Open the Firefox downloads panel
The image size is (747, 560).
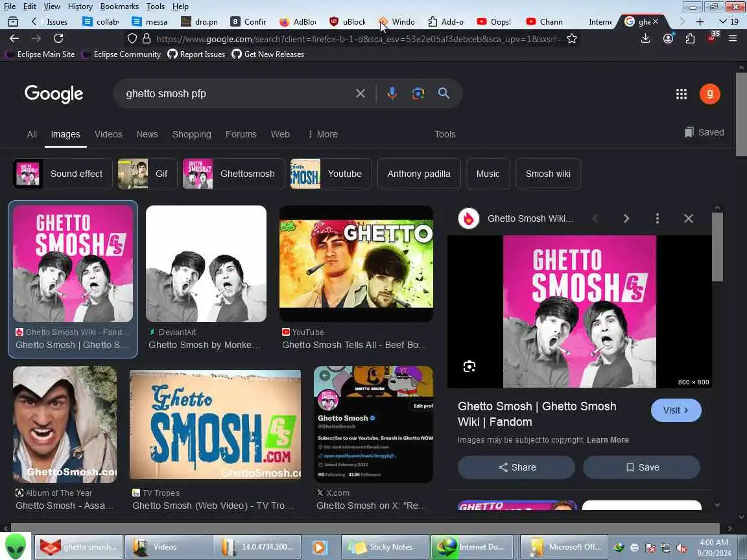[646, 39]
